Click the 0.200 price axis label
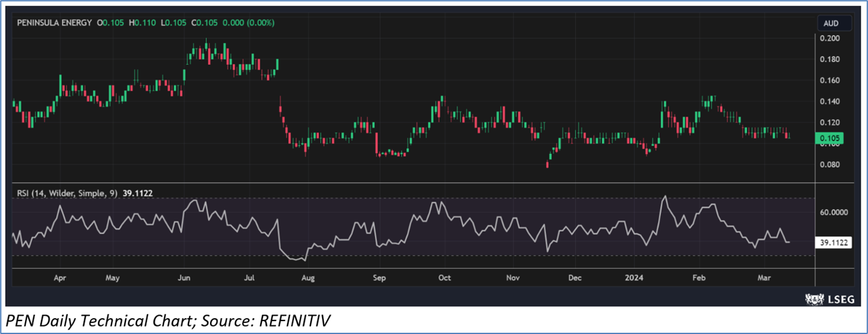The image size is (868, 334). tap(829, 38)
